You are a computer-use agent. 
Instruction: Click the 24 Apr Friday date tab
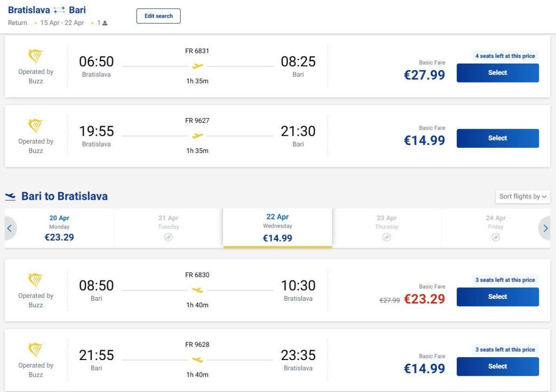[x=495, y=228]
